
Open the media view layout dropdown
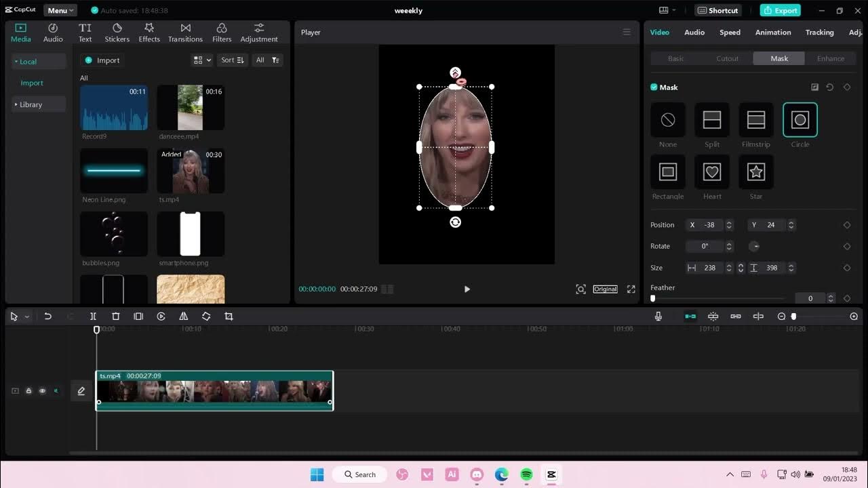[x=202, y=60]
